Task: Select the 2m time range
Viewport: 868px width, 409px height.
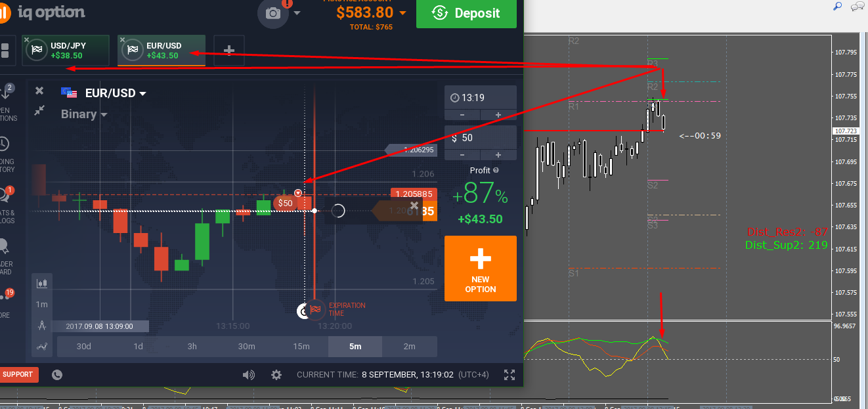Action: tap(410, 347)
